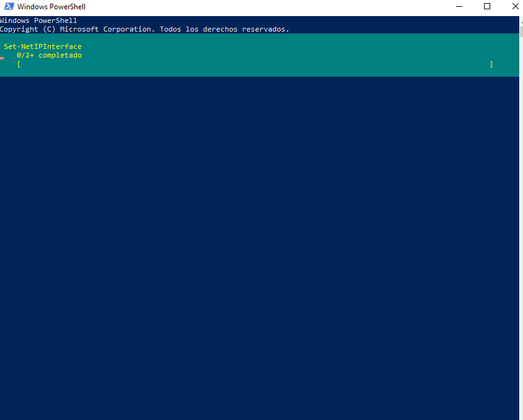
Task: Click the progress bar opening bracket
Action: (x=19, y=64)
